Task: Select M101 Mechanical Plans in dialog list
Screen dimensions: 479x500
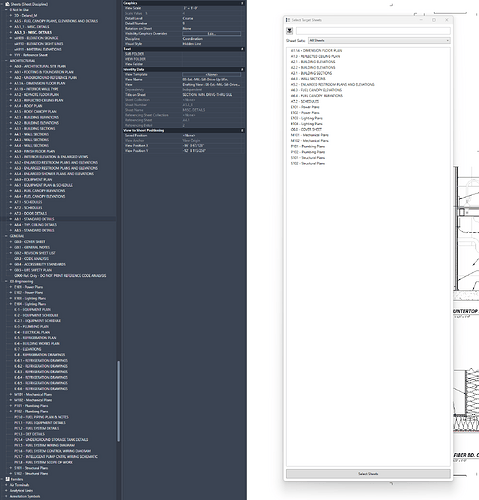Action: (x=309, y=135)
